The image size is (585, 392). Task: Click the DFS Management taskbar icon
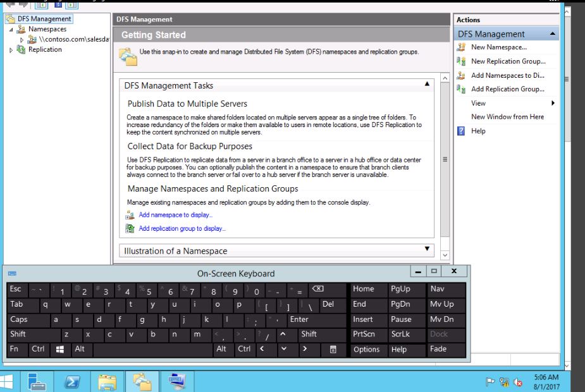click(142, 381)
